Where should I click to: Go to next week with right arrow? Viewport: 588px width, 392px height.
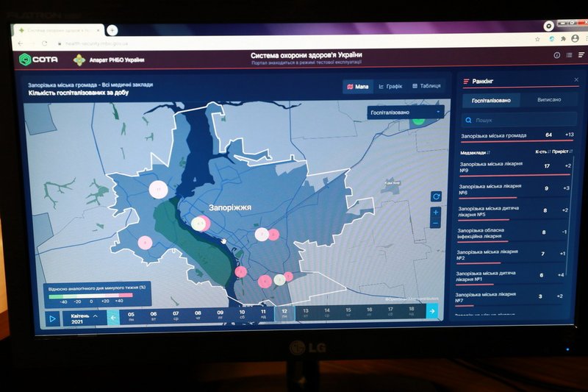coord(432,311)
